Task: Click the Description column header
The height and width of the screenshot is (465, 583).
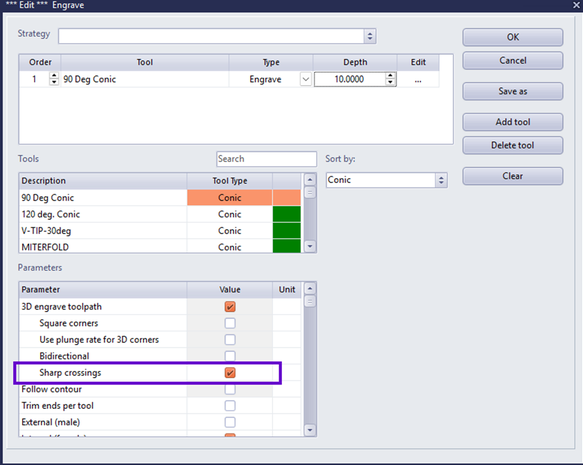Action: pos(103,181)
